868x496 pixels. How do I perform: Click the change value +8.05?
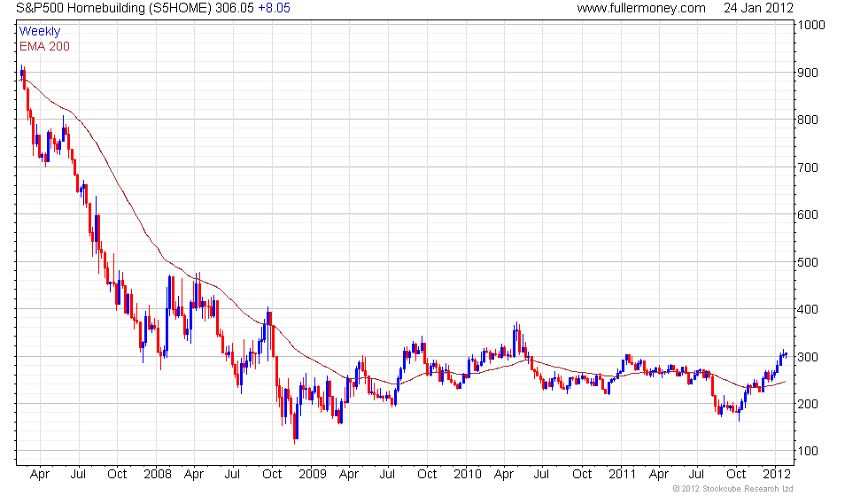(274, 8)
